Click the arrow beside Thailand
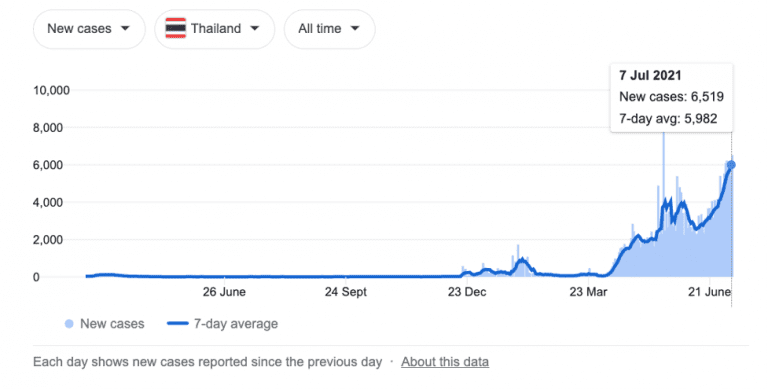 point(255,28)
